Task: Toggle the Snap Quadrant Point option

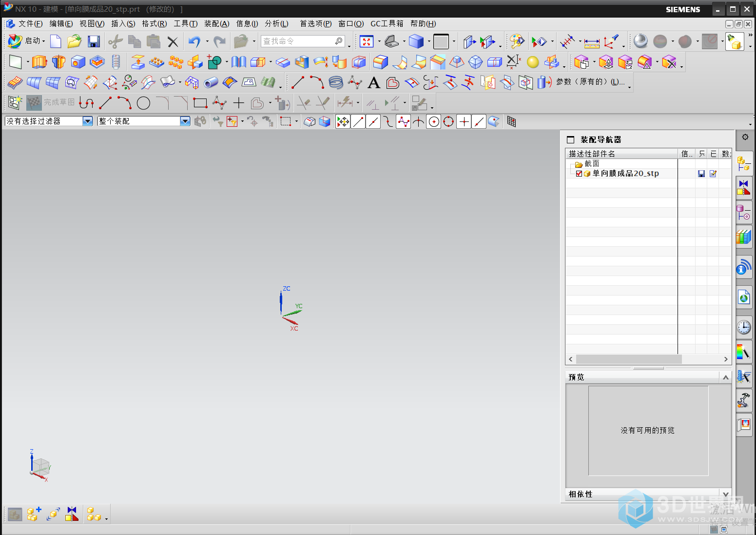Action: (449, 121)
